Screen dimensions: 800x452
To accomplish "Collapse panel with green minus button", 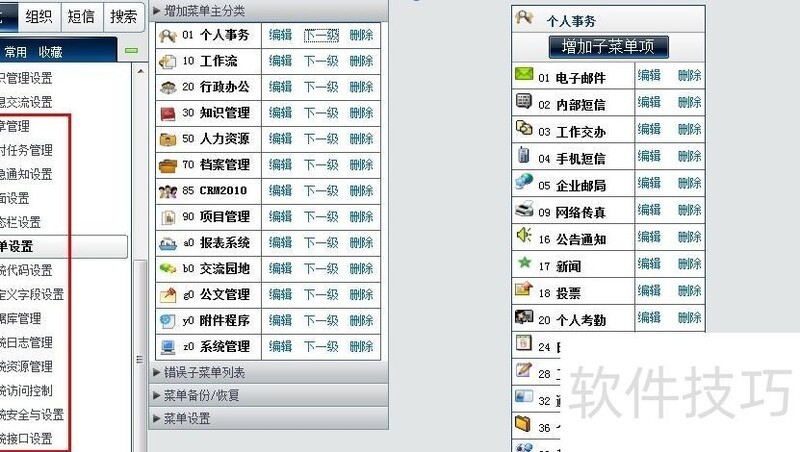I will (x=125, y=51).
